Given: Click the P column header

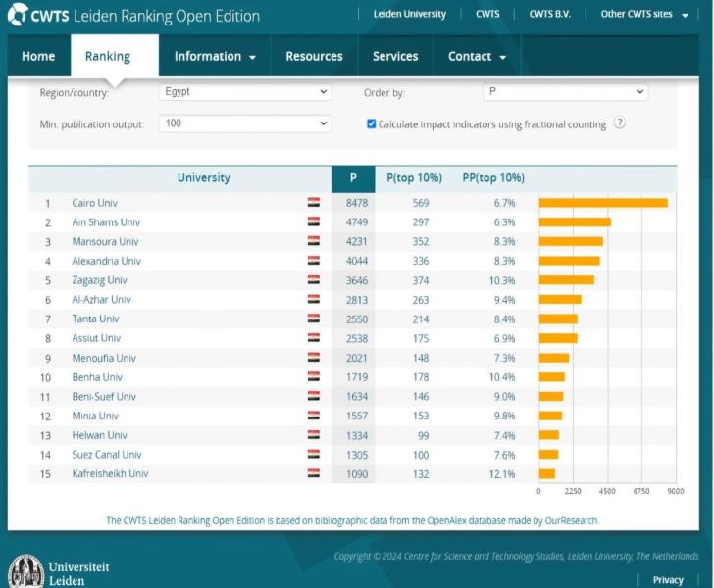Looking at the screenshot, I should click(x=353, y=178).
